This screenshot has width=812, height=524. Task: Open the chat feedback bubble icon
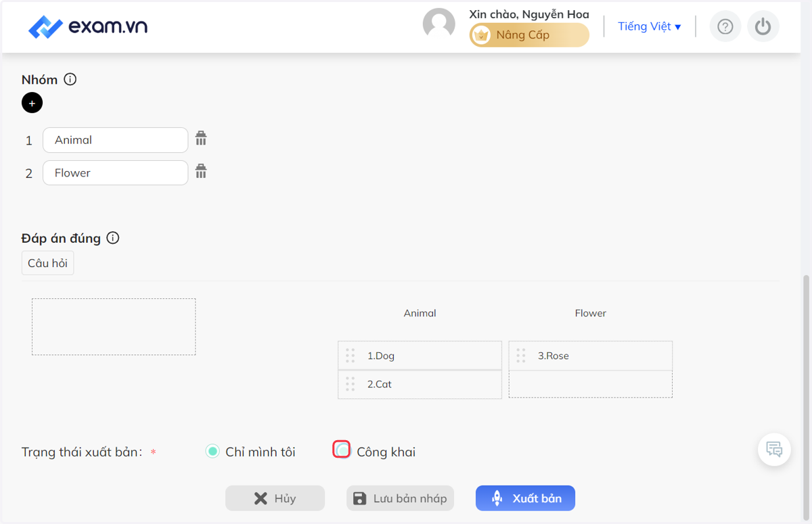pyautogui.click(x=774, y=449)
